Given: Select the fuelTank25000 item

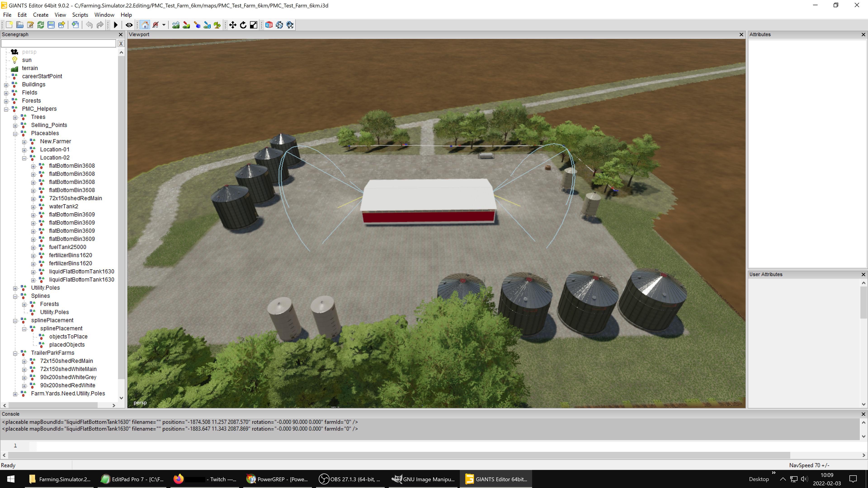Looking at the screenshot, I should pos(67,247).
